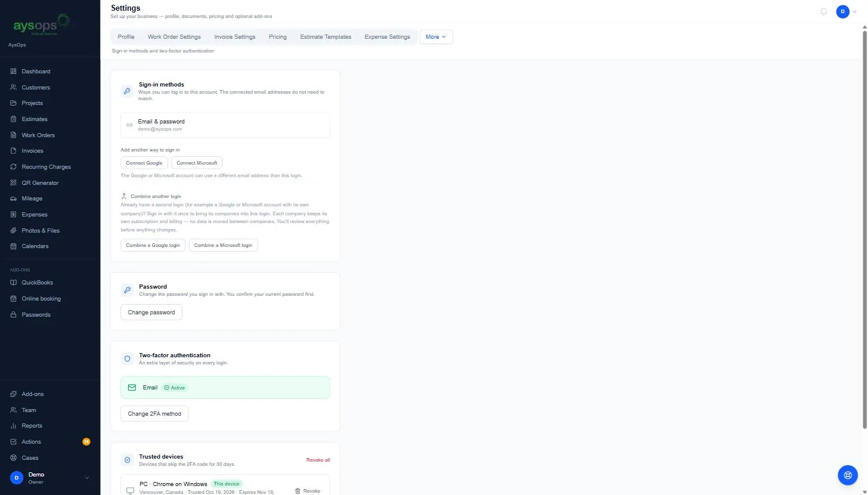Click Combine a Google login

[x=153, y=245]
